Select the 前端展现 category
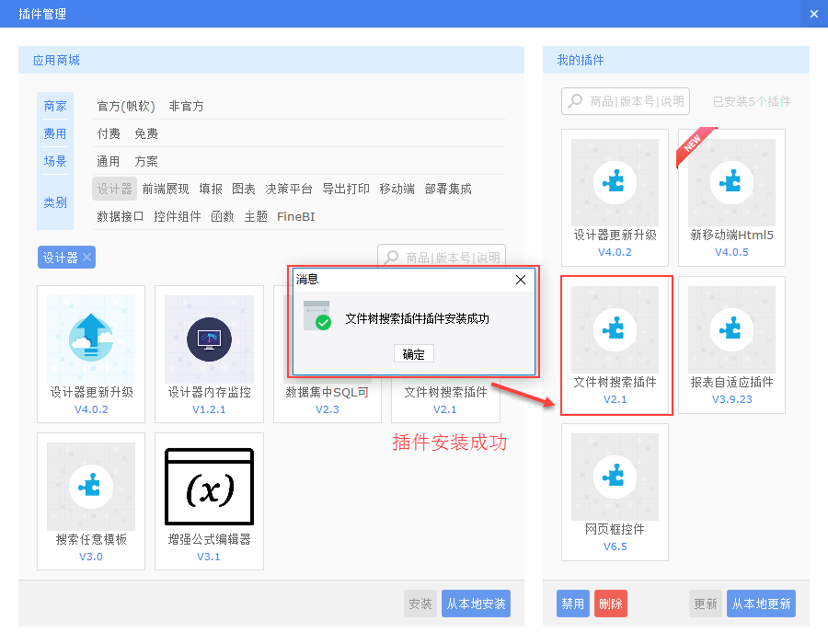This screenshot has height=644, width=828. tap(166, 189)
